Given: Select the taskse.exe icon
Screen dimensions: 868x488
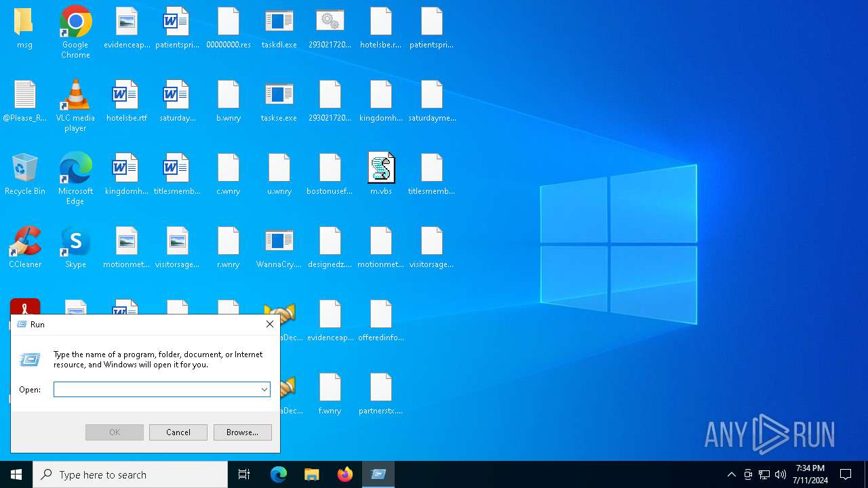Looking at the screenshot, I should click(x=279, y=100).
